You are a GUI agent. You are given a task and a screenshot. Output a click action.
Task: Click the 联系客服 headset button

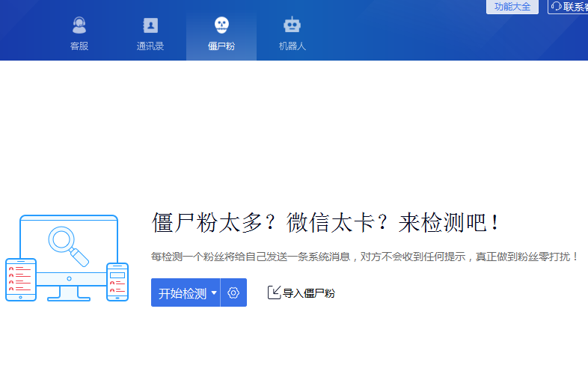(x=568, y=7)
